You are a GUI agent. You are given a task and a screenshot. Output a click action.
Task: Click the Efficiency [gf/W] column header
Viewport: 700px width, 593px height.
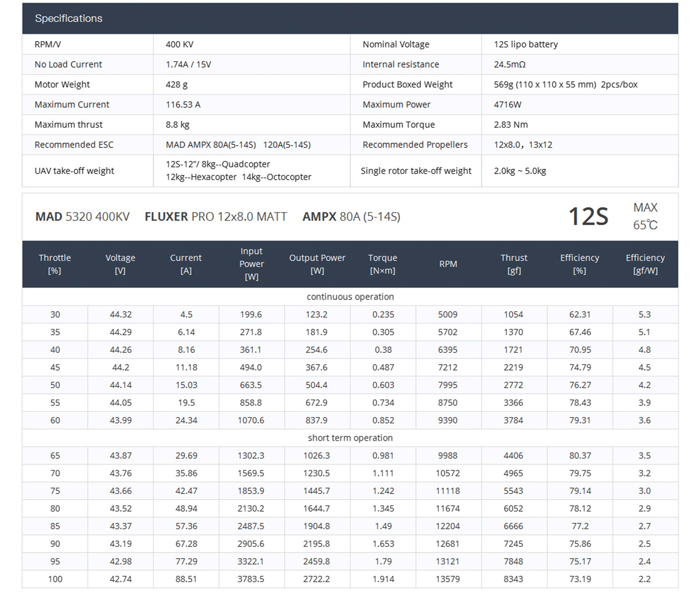pos(645,264)
